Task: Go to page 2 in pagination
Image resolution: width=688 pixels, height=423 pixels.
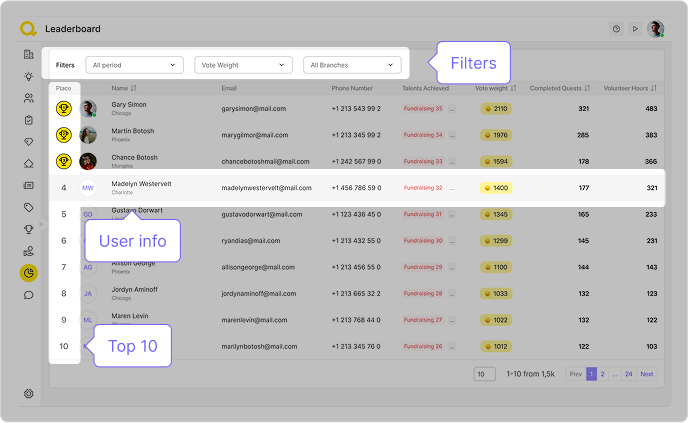Action: 603,374
